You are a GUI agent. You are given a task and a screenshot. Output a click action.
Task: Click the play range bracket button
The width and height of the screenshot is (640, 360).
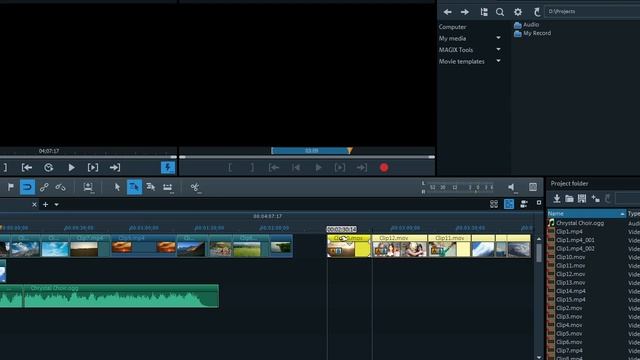pos(93,167)
